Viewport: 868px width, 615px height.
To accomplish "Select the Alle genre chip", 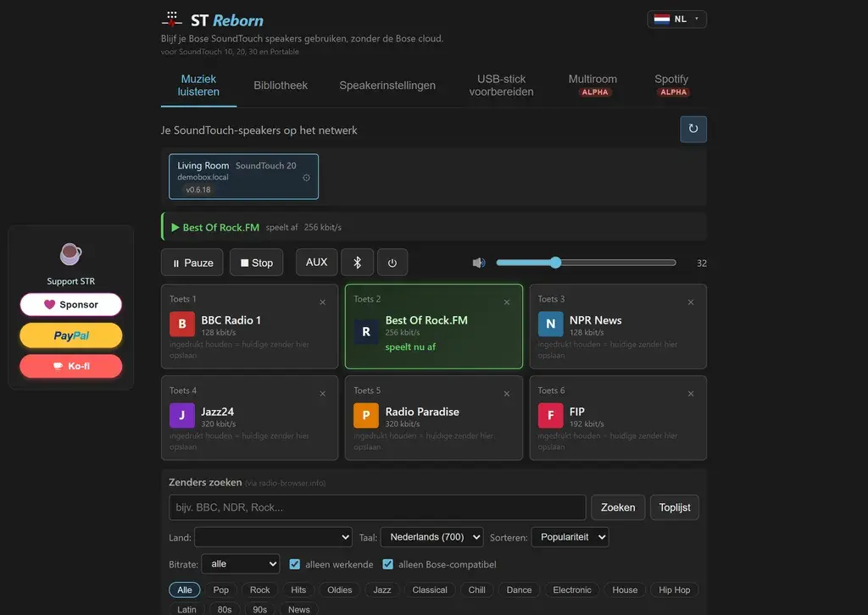I will pyautogui.click(x=184, y=590).
